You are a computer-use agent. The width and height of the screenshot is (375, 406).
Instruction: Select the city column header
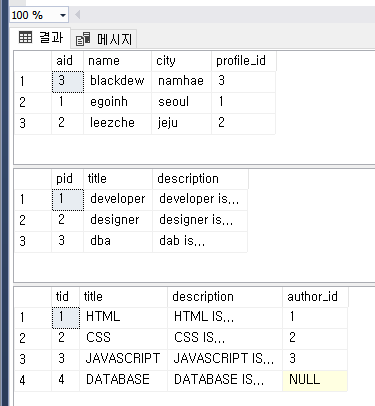pos(181,61)
